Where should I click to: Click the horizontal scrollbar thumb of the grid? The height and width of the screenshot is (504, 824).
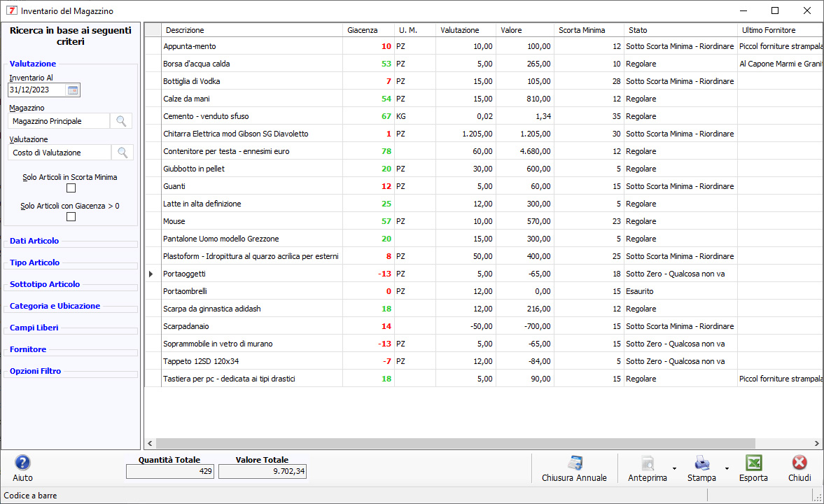(455, 443)
